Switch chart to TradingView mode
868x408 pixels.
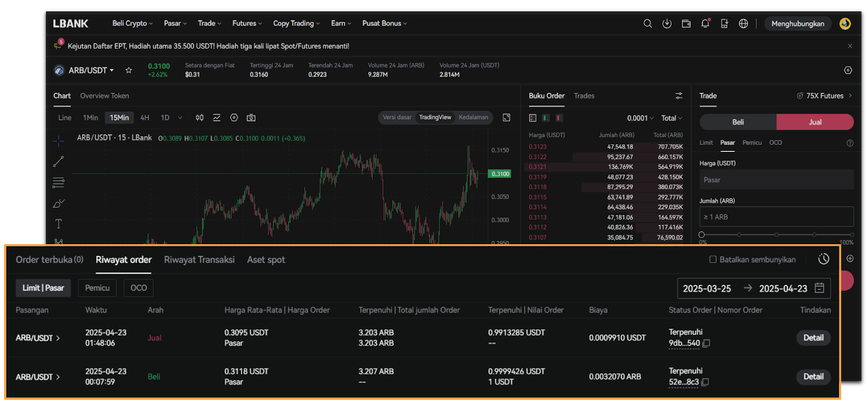point(435,117)
